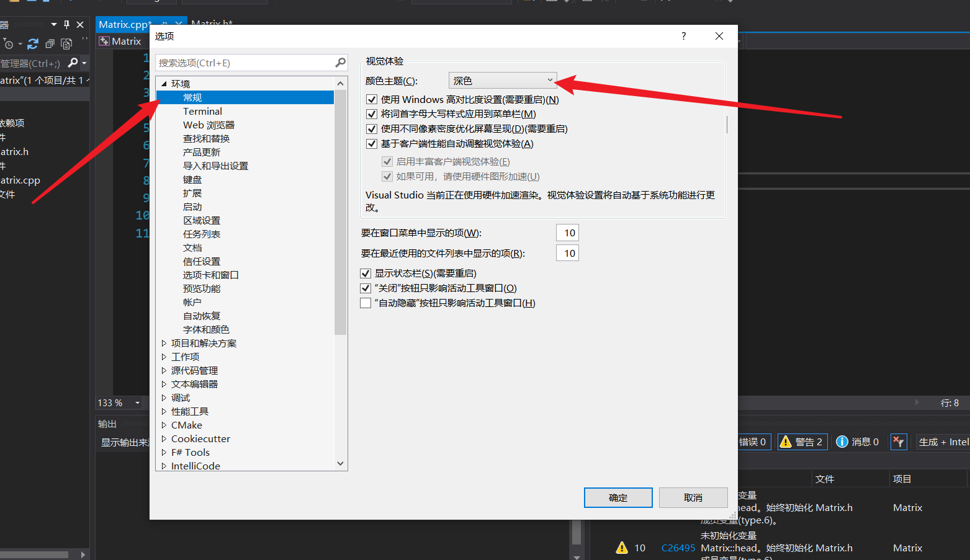Screen dimensions: 970x560
Task: Select the Terminal options page
Action: point(202,111)
